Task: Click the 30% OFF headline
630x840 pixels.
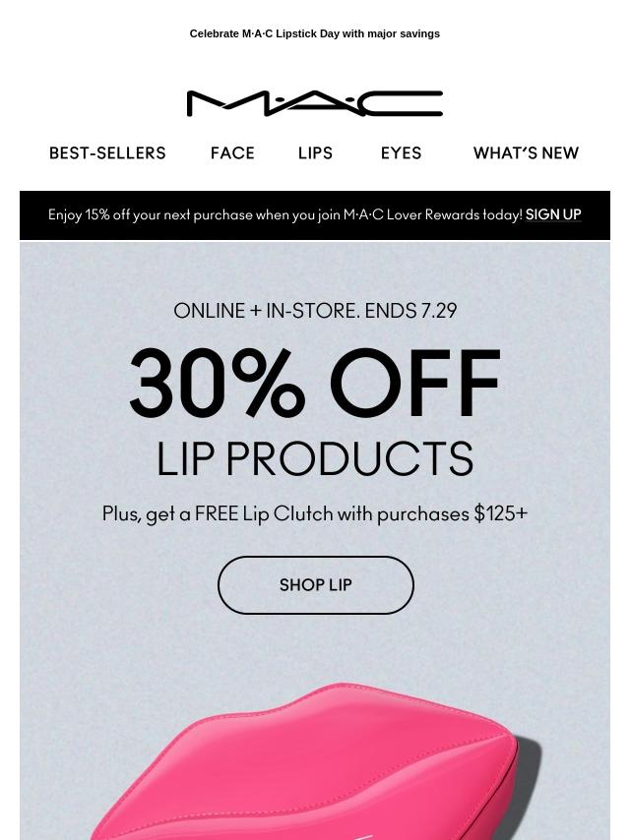Action: 315,383
